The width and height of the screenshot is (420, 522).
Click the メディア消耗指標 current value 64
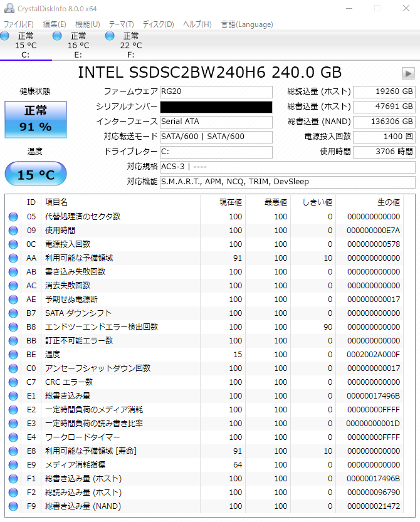pos(238,465)
